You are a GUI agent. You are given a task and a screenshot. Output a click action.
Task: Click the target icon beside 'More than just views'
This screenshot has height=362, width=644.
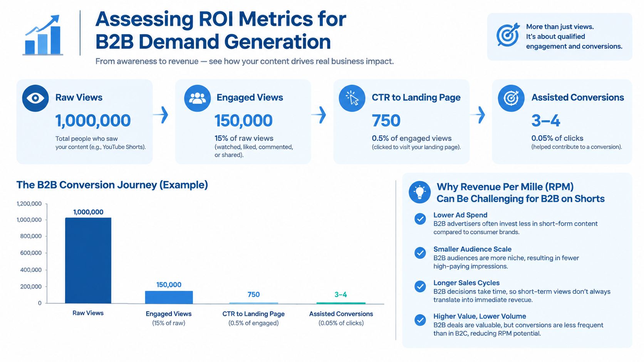pyautogui.click(x=508, y=35)
